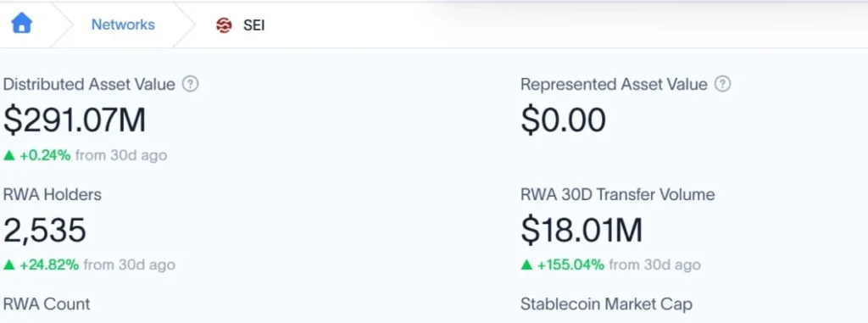Click the Stablecoin Market Cap label
The height and width of the screenshot is (323, 868).
[606, 304]
